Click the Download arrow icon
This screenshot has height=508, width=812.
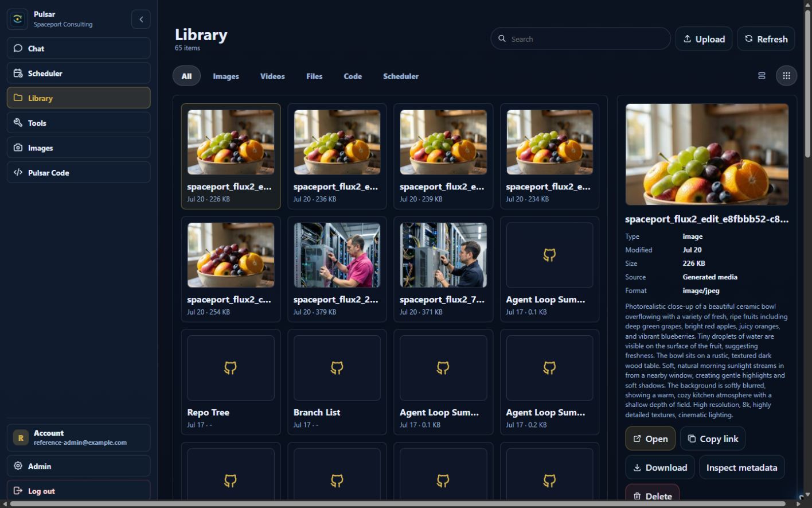click(x=637, y=468)
